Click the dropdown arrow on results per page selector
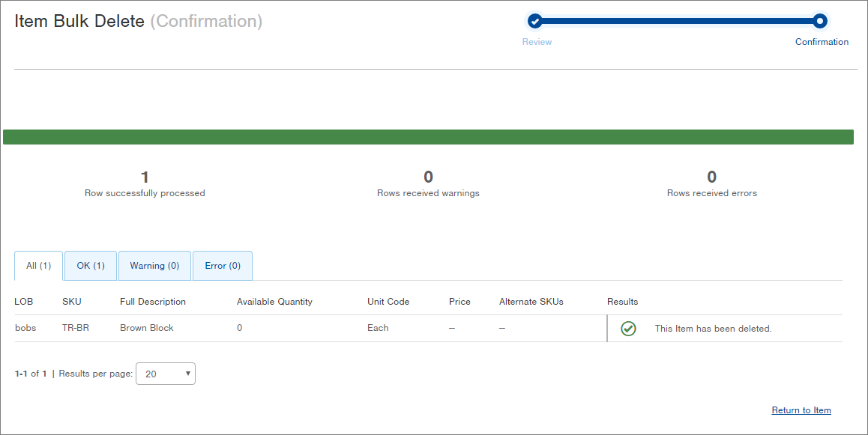868x435 pixels. pos(188,374)
